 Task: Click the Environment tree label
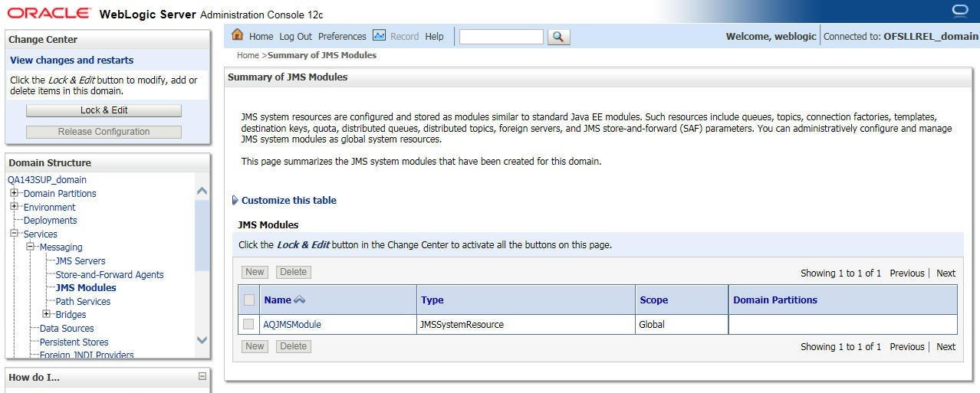click(x=50, y=207)
